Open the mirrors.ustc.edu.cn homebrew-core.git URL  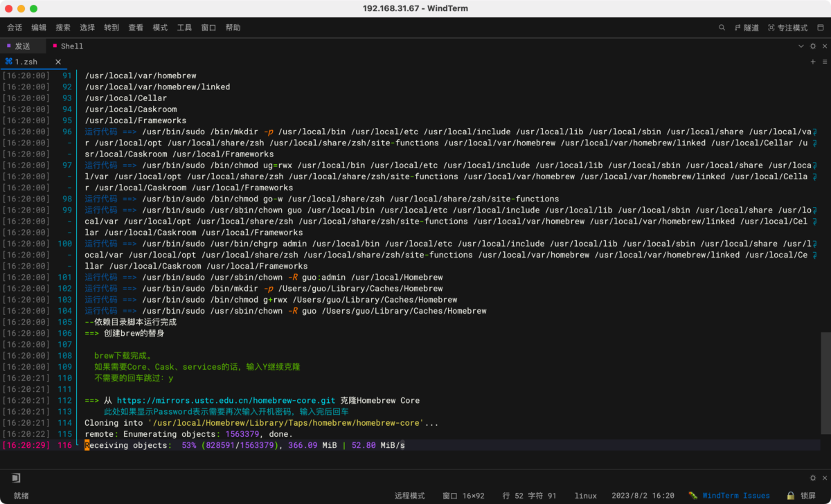[226, 400]
